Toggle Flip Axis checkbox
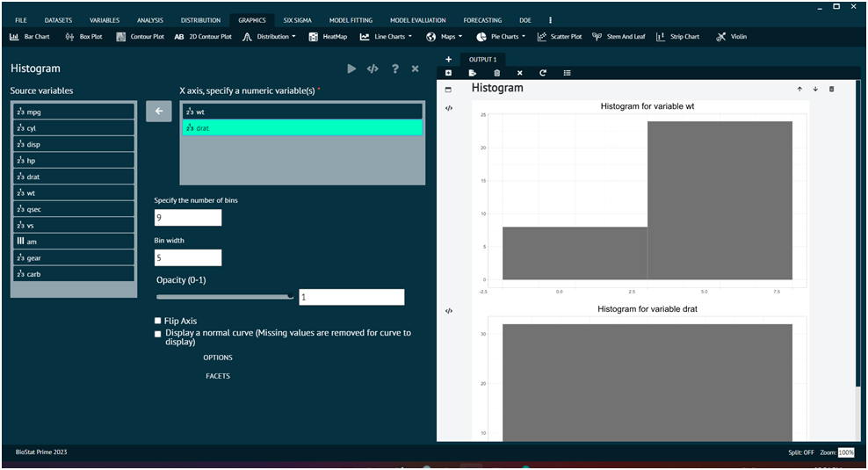Screen dimensions: 868x470 pyautogui.click(x=158, y=321)
